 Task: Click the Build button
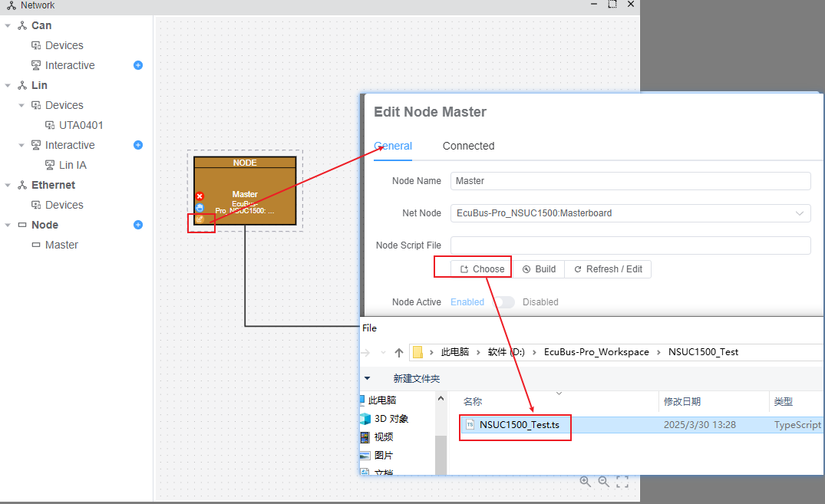[539, 268]
